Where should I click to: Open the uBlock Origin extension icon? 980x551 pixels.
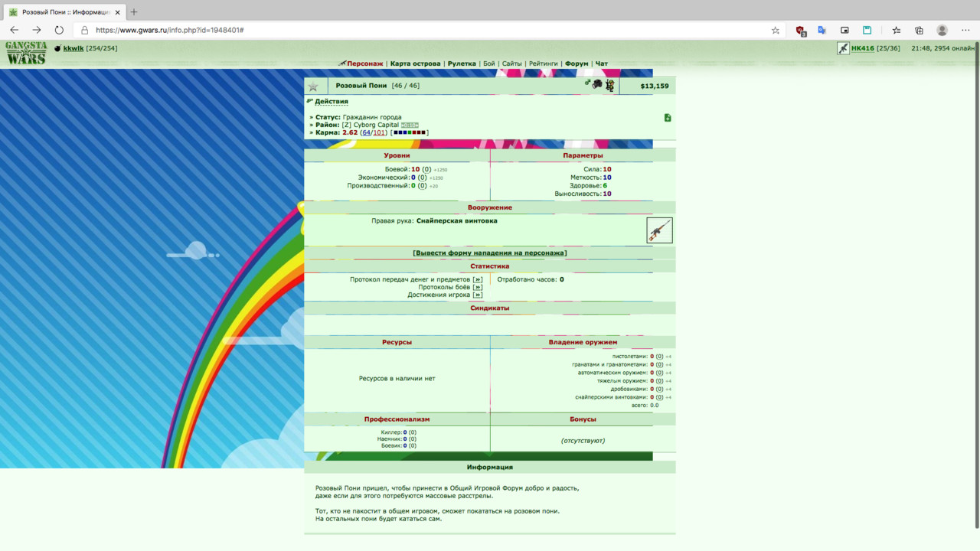point(801,31)
